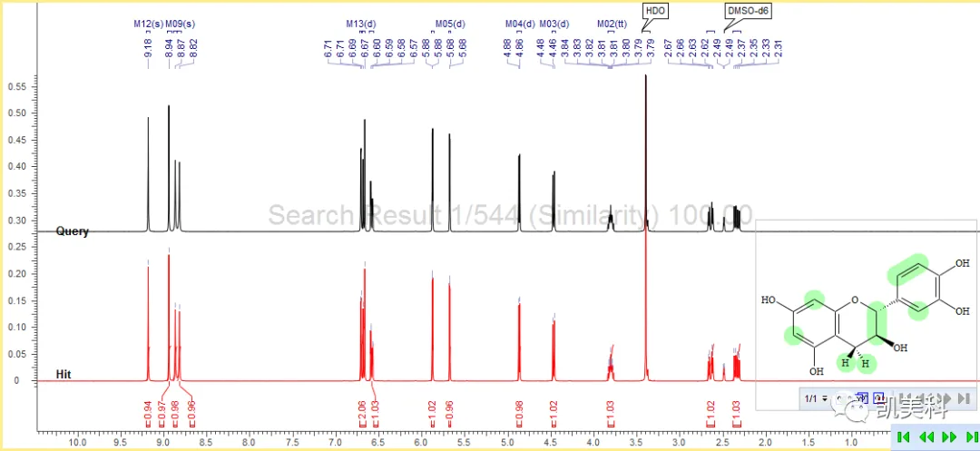Jump to the first search result (green arrow)

point(903,437)
